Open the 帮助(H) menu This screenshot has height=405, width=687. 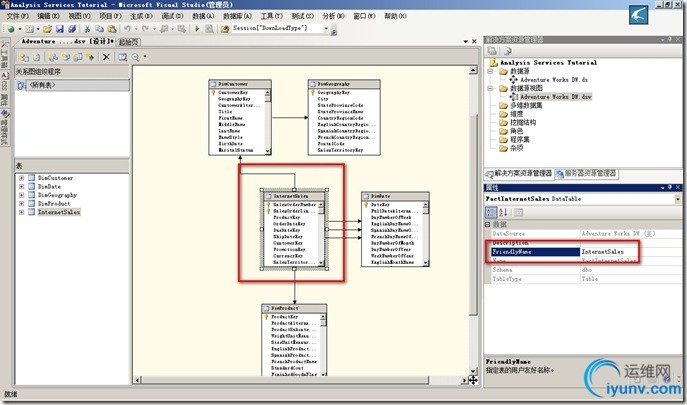point(395,16)
